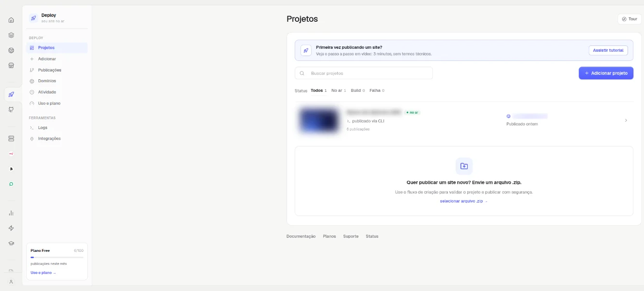The image size is (644, 291).
Task: Click selecionar arquivo .zip link
Action: 464,201
